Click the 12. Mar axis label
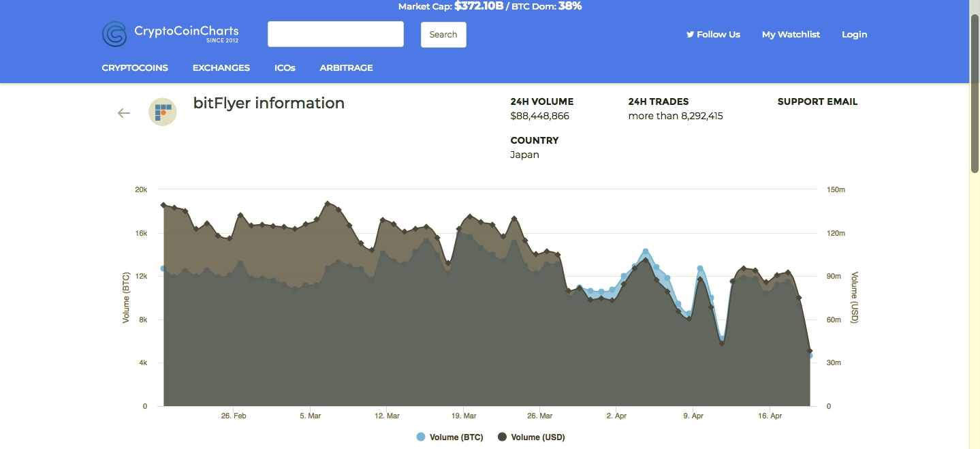 pyautogui.click(x=388, y=416)
